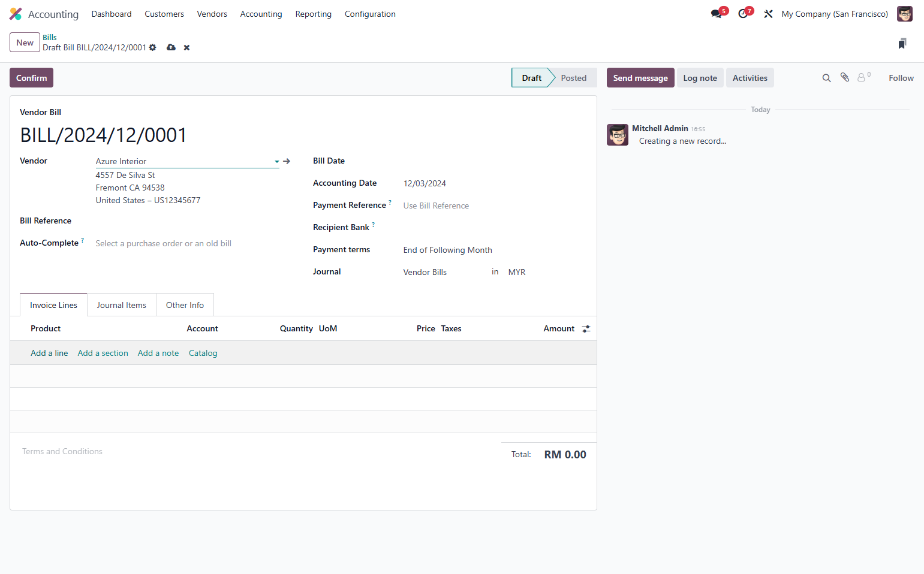Click Send message in chatter
Screen dimensions: 924x574
640,78
